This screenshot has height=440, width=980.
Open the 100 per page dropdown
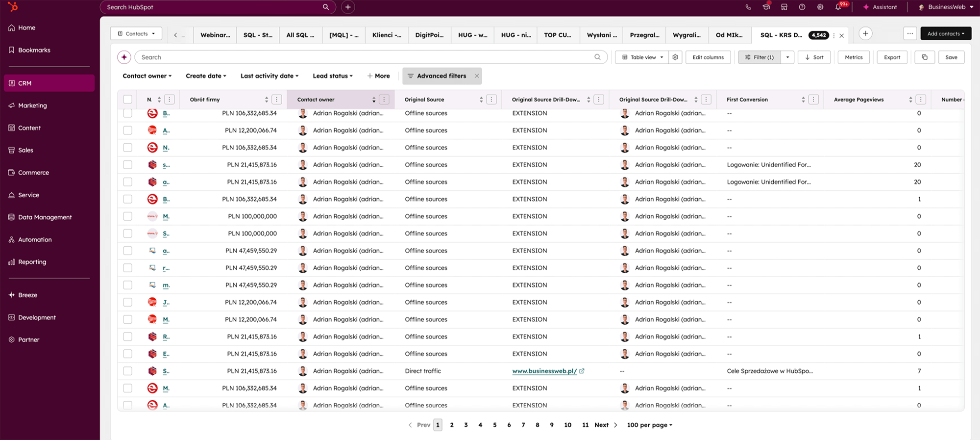pos(649,425)
